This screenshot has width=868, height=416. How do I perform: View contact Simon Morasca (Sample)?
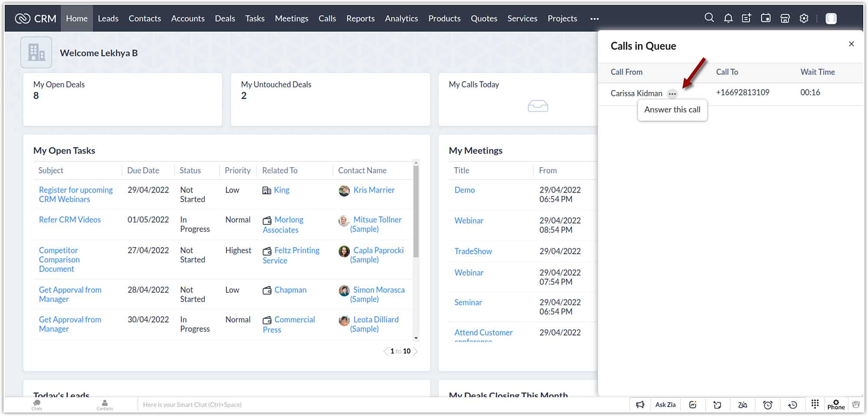pyautogui.click(x=378, y=295)
